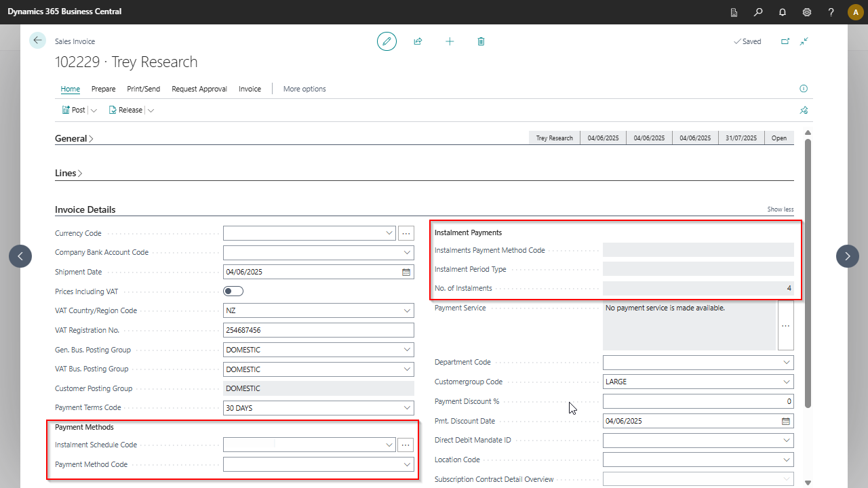
Task: Open More options
Action: pyautogui.click(x=304, y=89)
